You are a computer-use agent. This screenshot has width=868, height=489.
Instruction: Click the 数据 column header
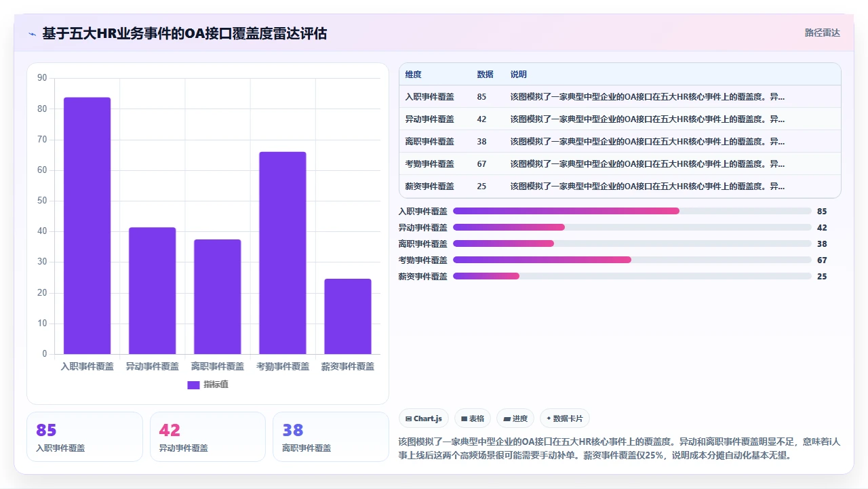[x=485, y=75]
